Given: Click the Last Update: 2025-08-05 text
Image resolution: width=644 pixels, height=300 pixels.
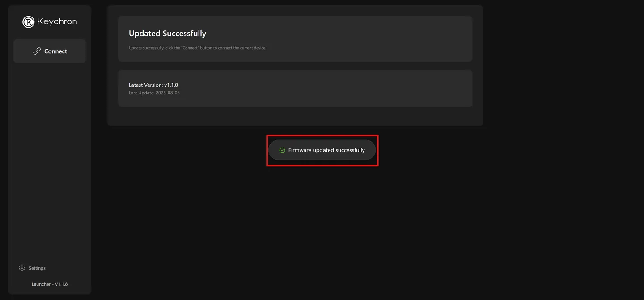Looking at the screenshot, I should 154,93.
